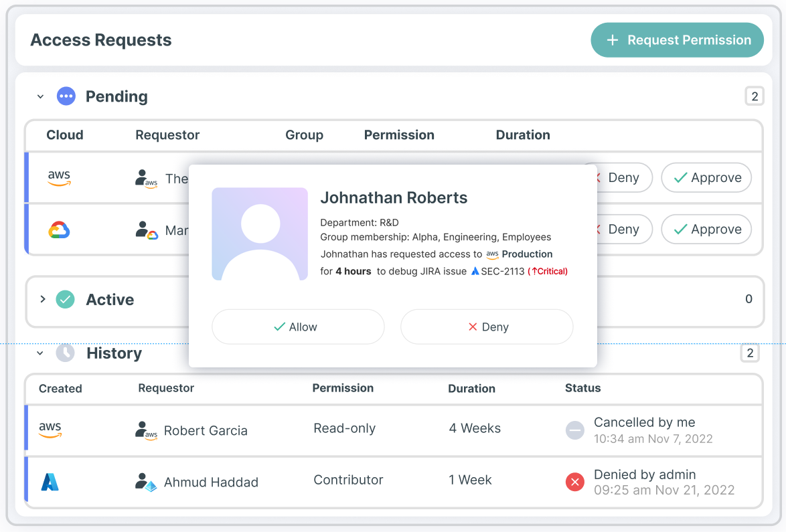Screen dimensions: 786x532
Task: Collapse the Pending section
Action: tap(40, 97)
